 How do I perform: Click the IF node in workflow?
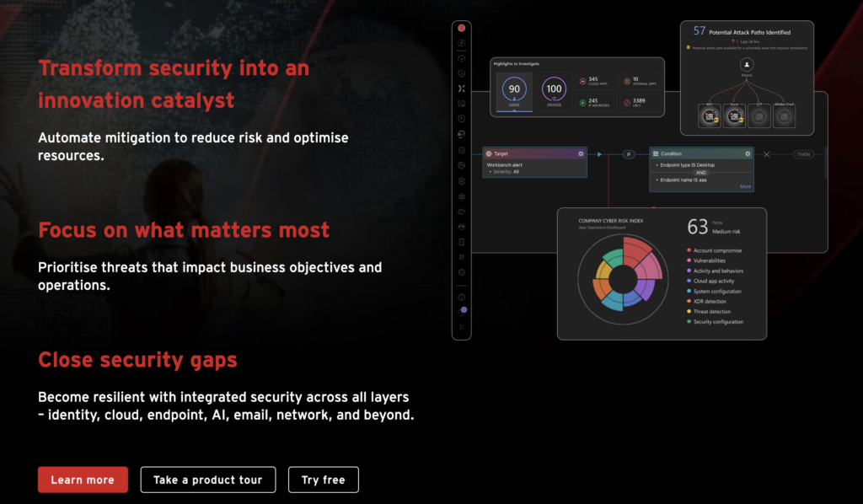coord(628,154)
